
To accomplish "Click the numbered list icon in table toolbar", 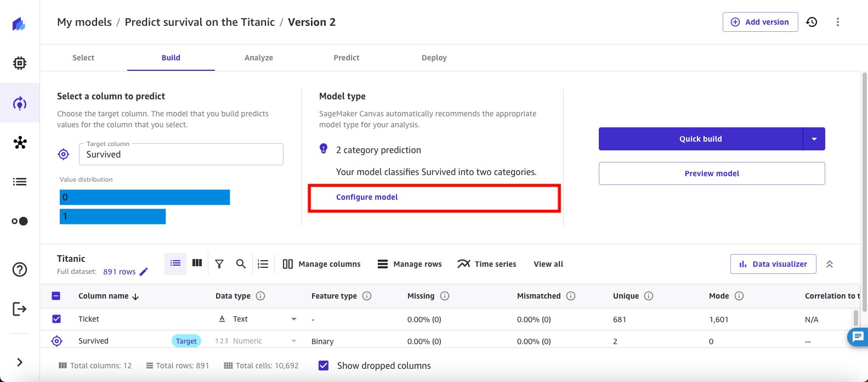I will (263, 264).
